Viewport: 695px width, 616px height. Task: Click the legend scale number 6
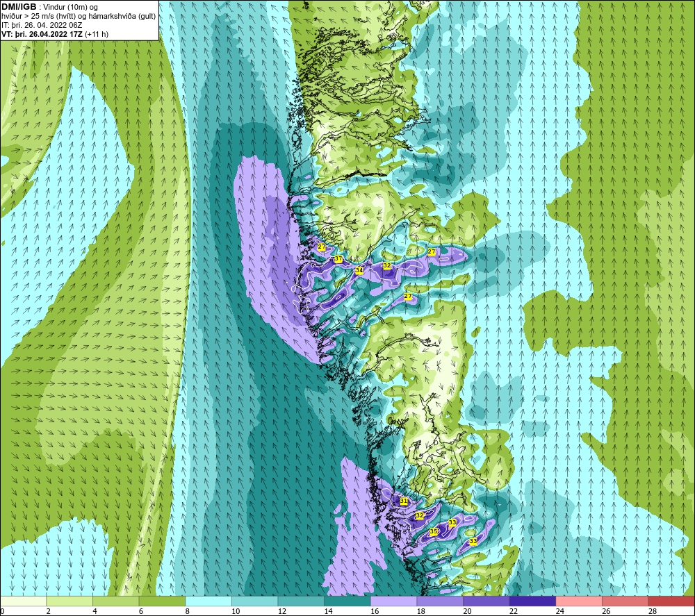pos(140,611)
